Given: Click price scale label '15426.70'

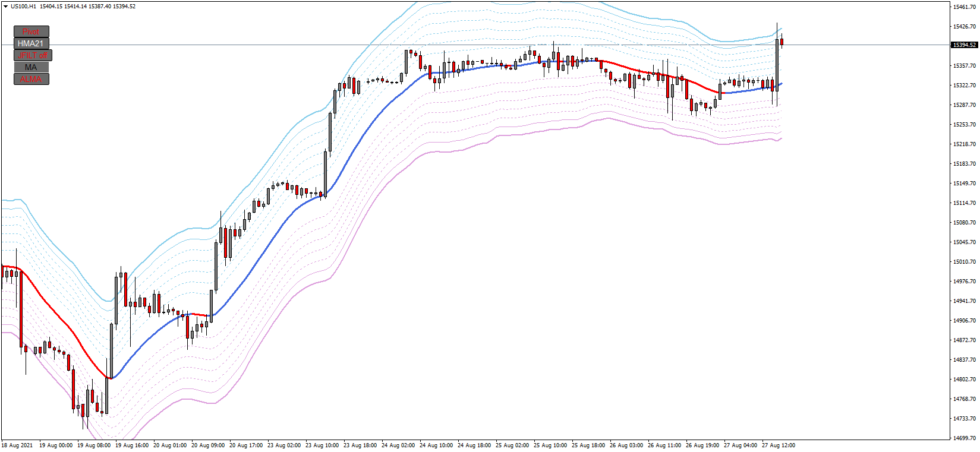Looking at the screenshot, I should click(x=965, y=27).
